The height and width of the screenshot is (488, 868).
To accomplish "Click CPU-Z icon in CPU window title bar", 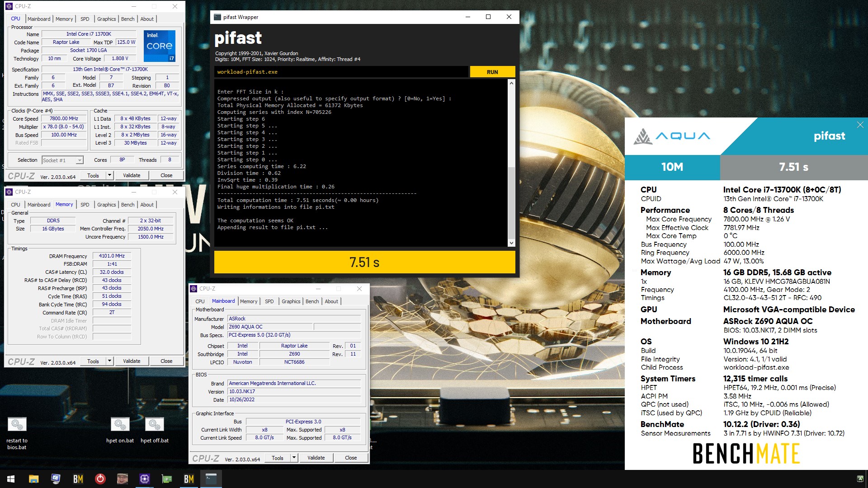I will pyautogui.click(x=9, y=6).
